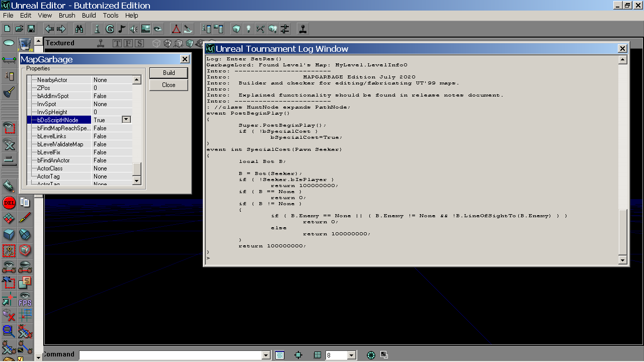The width and height of the screenshot is (644, 362).
Task: Click the FPS eye icon
Action: [x=25, y=300]
